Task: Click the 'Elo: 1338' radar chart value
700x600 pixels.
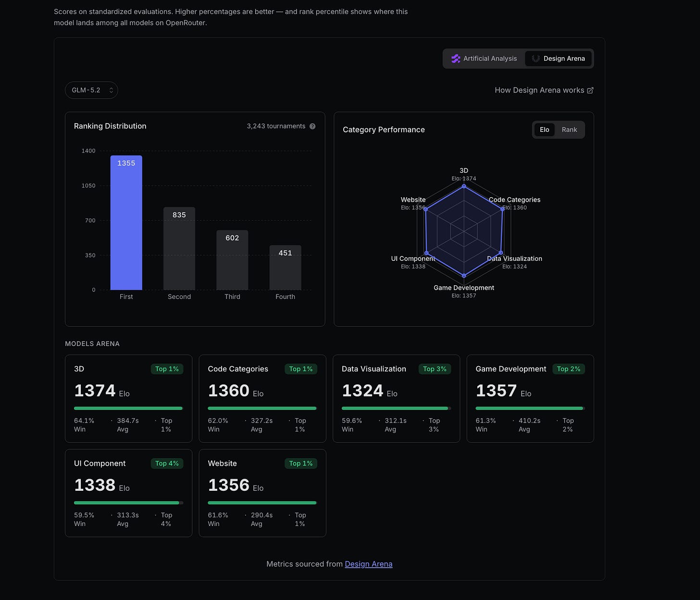Action: click(x=413, y=267)
